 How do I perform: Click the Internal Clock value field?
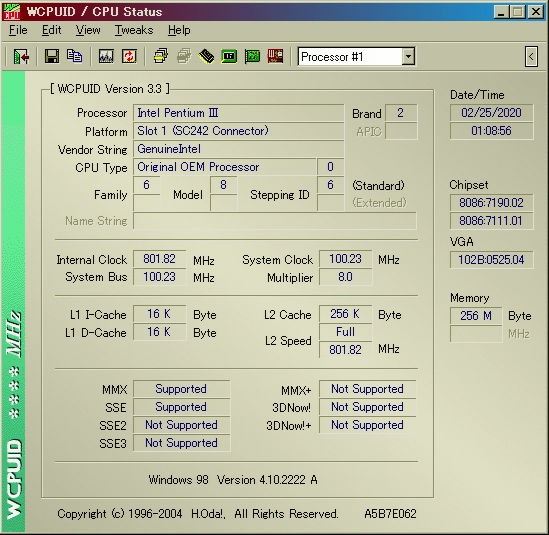click(160, 259)
